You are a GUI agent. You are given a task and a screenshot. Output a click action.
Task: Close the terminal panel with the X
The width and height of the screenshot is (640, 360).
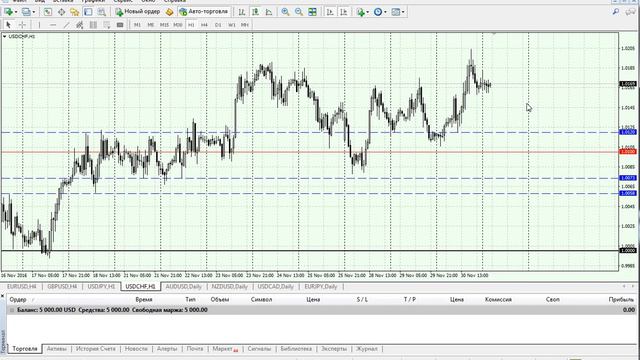(2, 296)
